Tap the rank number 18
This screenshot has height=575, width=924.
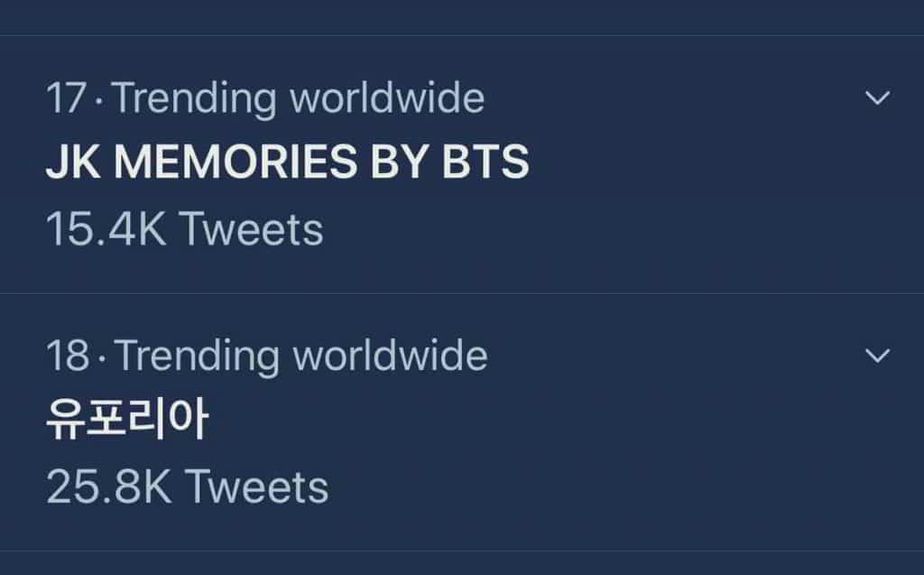point(68,357)
